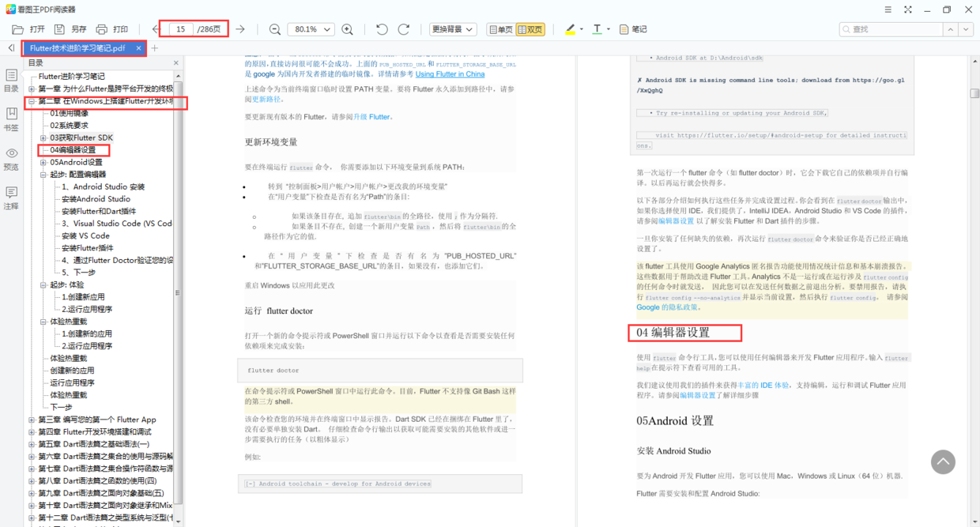This screenshot has width=980, height=527.
Task: Open the 书签 bookmarks panel
Action: [x=11, y=119]
